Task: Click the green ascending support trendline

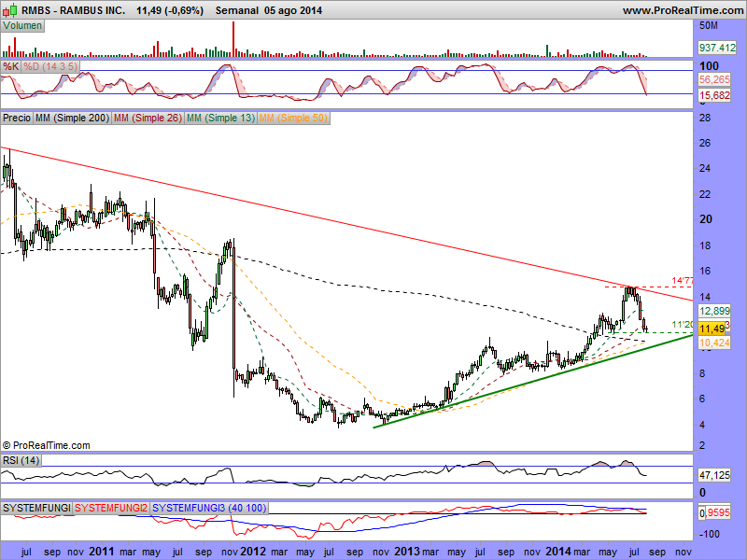Action: click(532, 382)
